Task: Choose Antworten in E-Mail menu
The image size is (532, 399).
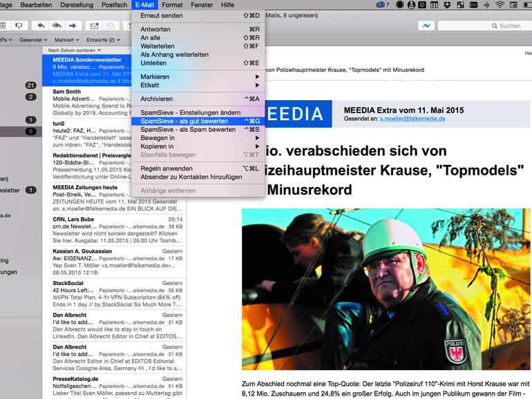Action: point(198,29)
